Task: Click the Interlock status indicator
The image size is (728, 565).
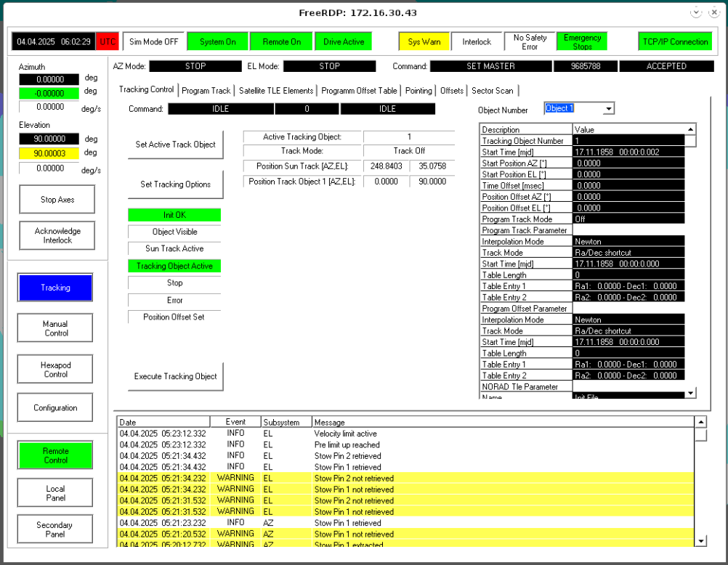Action: pos(477,42)
